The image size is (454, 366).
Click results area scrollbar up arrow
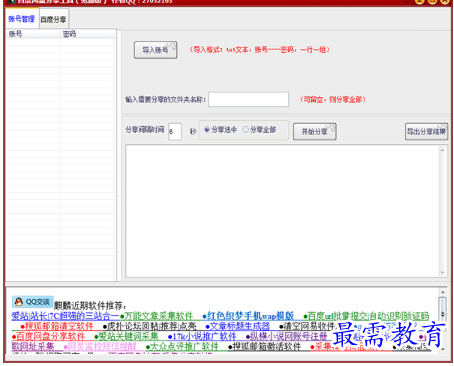442,150
